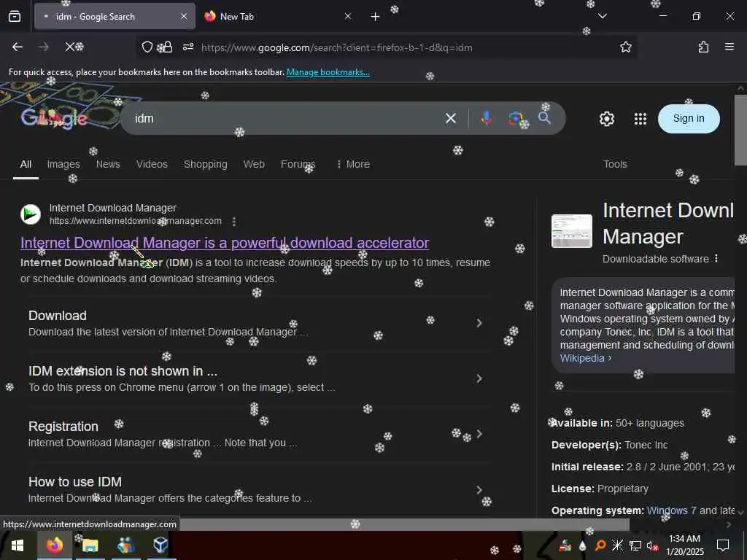Expand How to use IDM chevron
The height and width of the screenshot is (560, 747).
coord(479,489)
